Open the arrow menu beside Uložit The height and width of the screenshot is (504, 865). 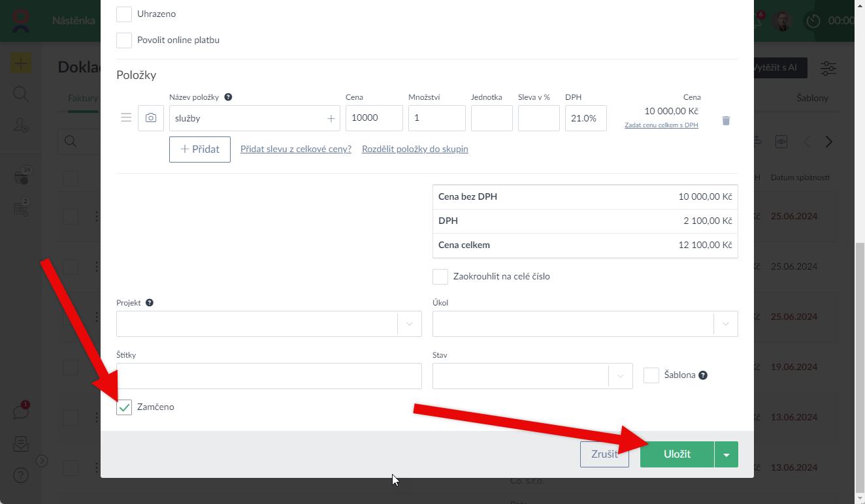click(726, 454)
